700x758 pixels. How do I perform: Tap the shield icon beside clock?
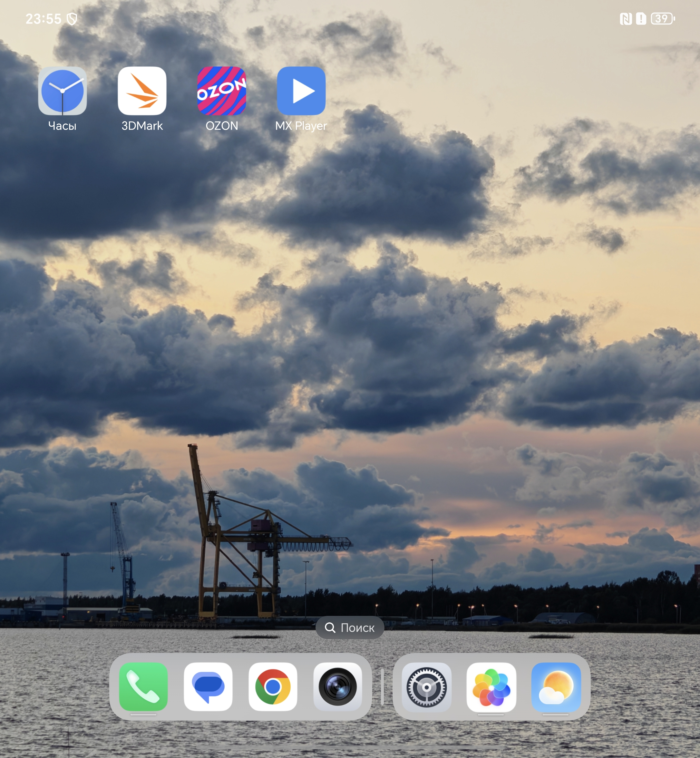tap(72, 19)
